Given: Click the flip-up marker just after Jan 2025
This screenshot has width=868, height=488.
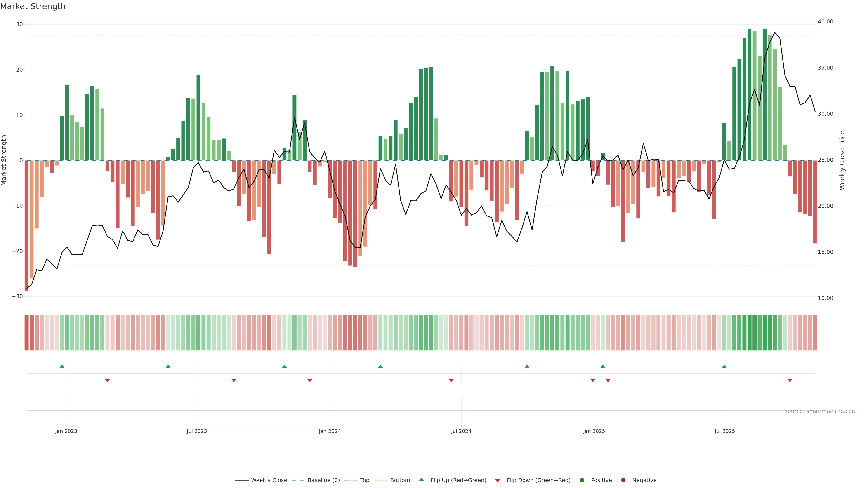Looking at the screenshot, I should point(603,366).
